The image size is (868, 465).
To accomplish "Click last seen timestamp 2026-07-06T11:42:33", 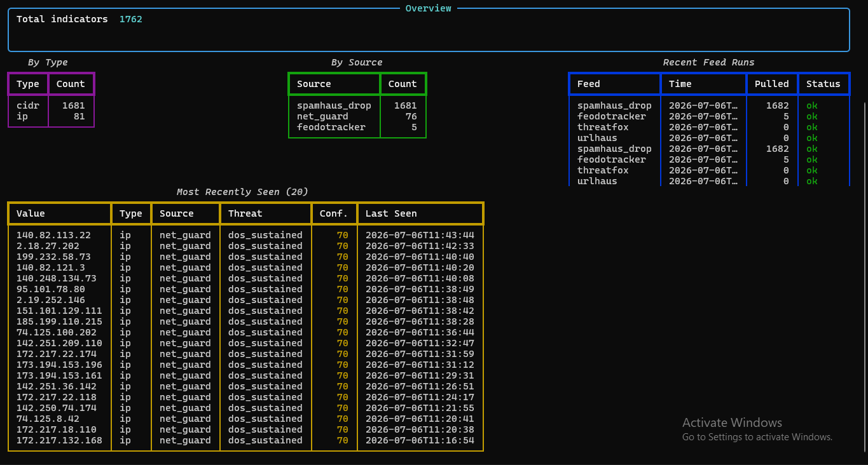I will pyautogui.click(x=420, y=246).
